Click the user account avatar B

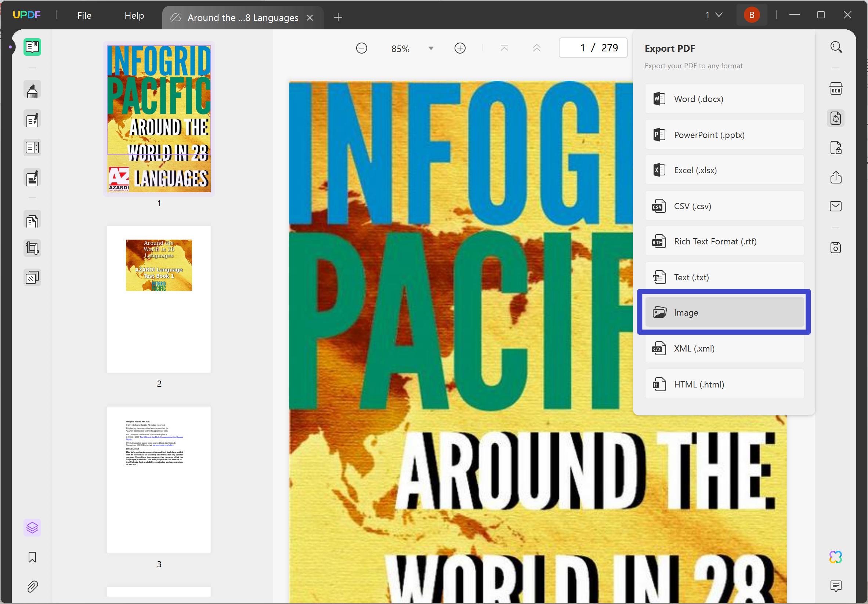pos(752,15)
